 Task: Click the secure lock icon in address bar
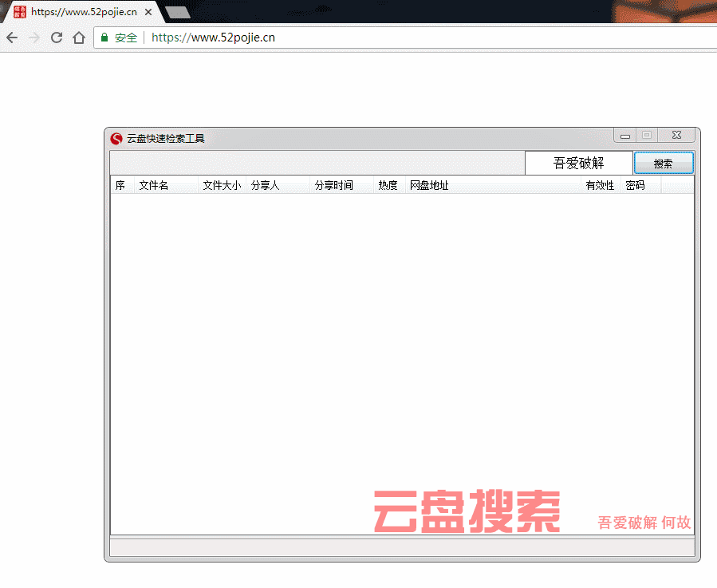click(x=104, y=37)
